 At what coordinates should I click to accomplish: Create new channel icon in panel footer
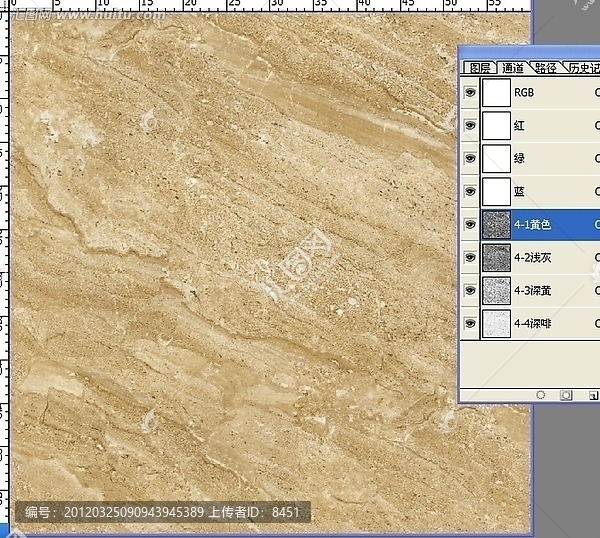pos(593,395)
